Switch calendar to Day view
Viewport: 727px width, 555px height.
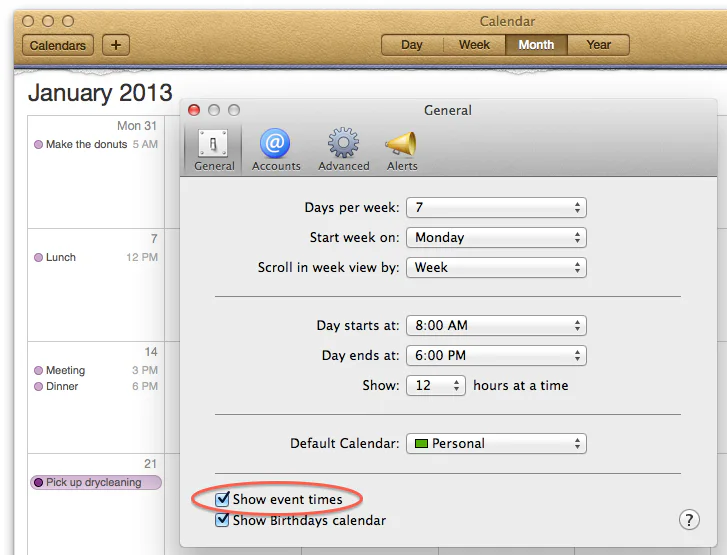[412, 45]
